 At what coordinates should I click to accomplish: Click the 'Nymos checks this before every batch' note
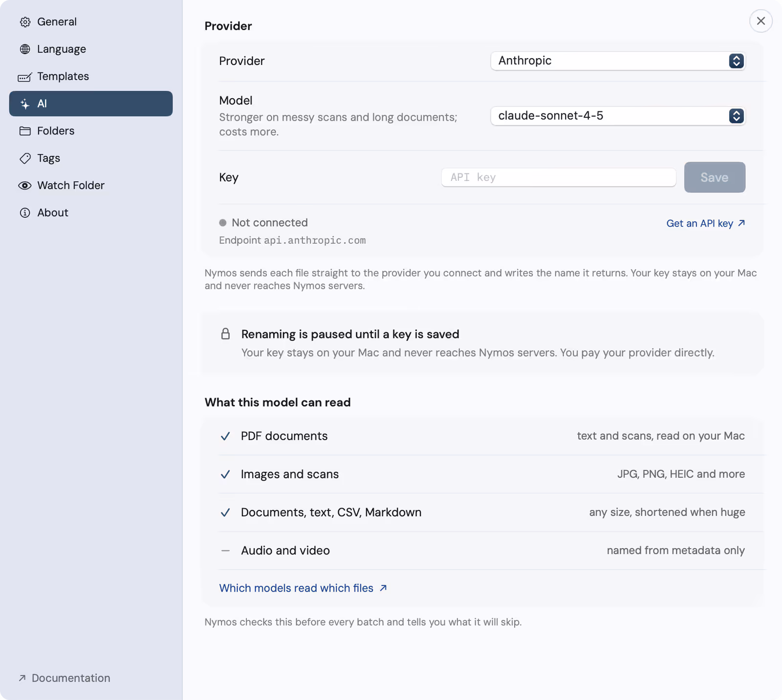363,622
